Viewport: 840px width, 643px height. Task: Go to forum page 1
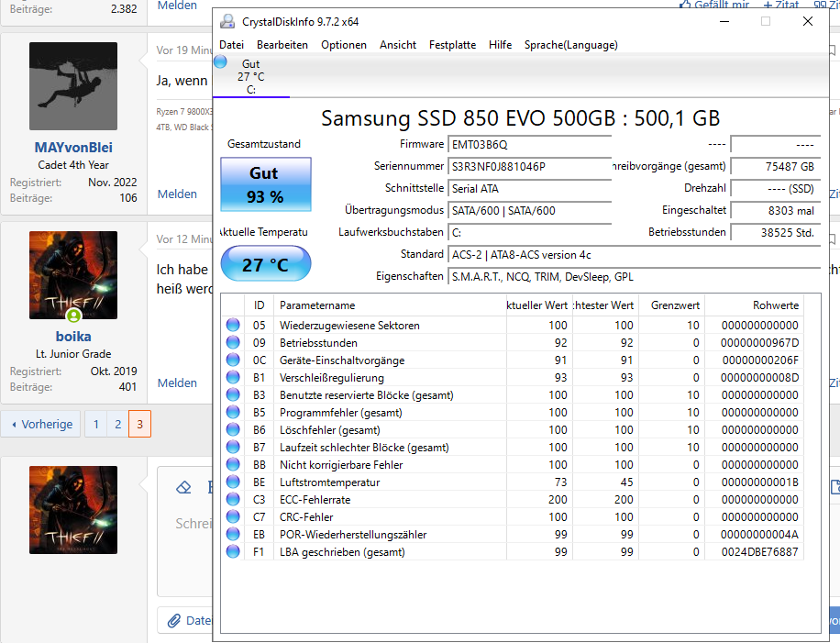pos(96,425)
